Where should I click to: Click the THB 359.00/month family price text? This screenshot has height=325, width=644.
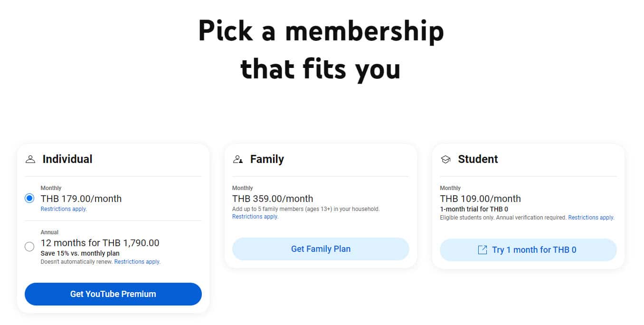273,199
